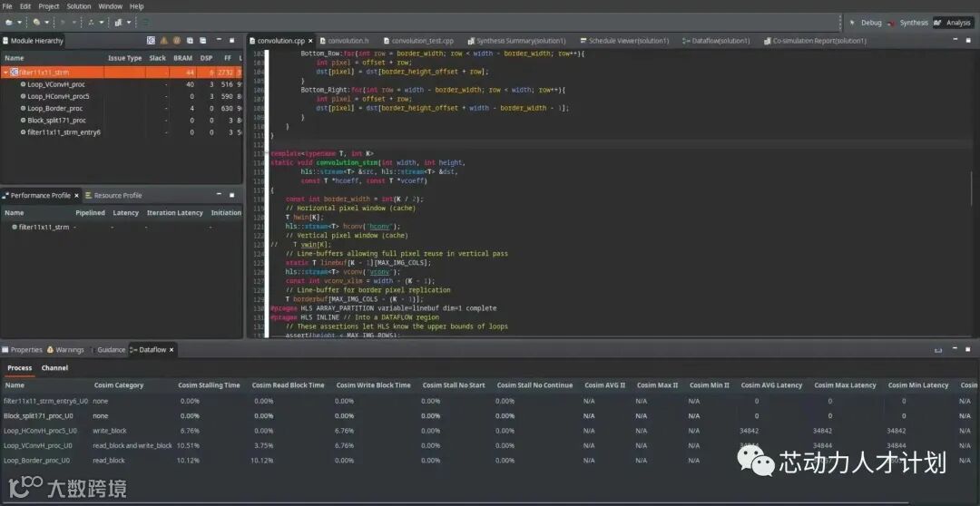This screenshot has height=506, width=980.
Task: Open the Solution menu
Action: click(x=79, y=6)
